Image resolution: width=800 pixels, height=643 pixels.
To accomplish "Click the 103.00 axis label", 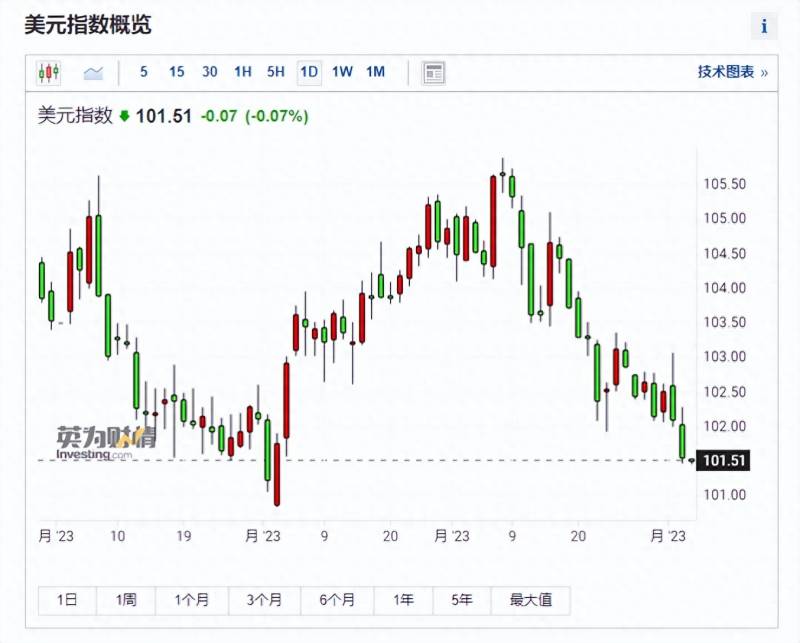I will pos(724,357).
